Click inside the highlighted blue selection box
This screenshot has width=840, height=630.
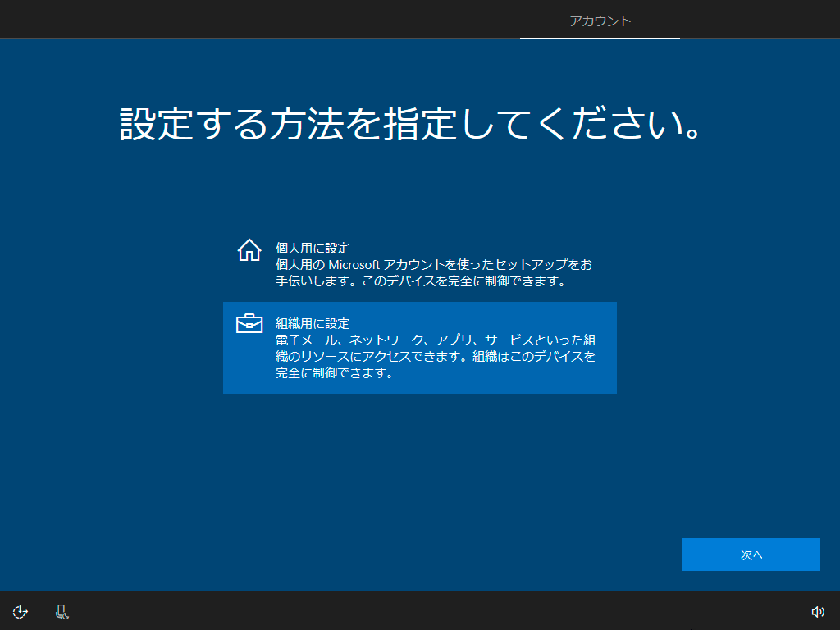click(x=419, y=348)
